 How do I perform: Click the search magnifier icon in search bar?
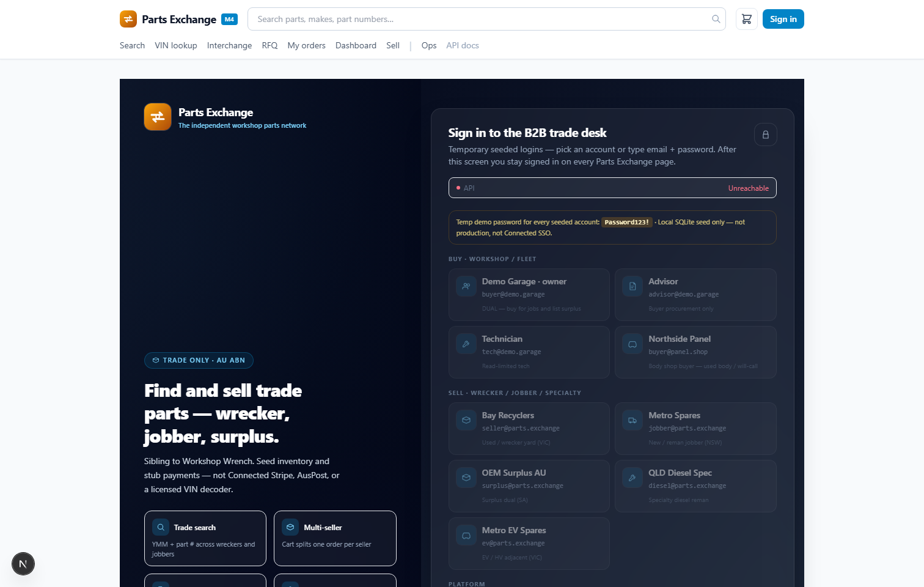[x=716, y=19]
